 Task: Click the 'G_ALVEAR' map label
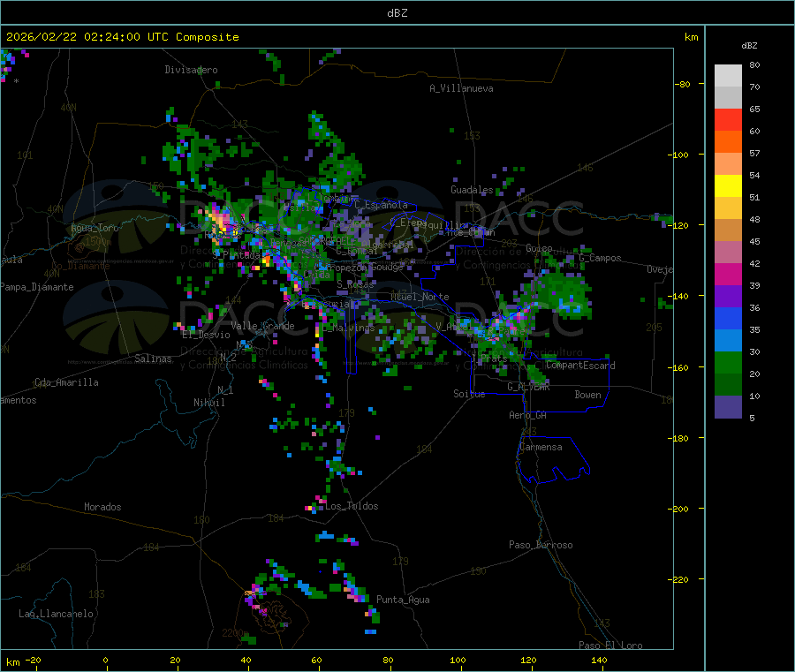point(528,387)
